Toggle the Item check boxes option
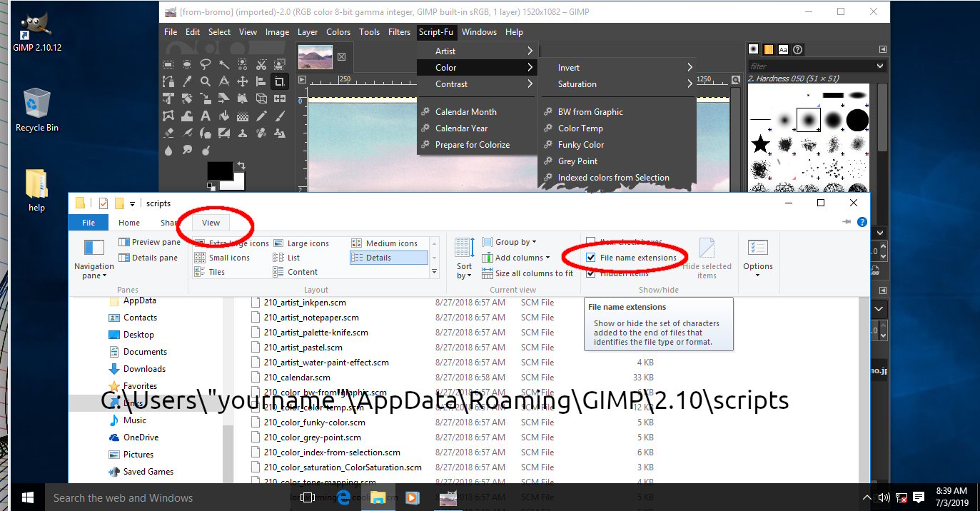The width and height of the screenshot is (980, 511). (591, 243)
